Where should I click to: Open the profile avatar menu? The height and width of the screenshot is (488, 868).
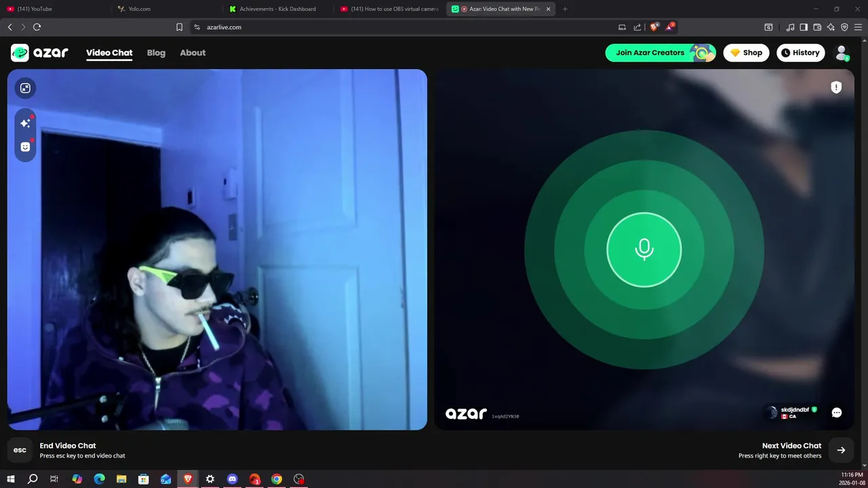click(x=842, y=53)
